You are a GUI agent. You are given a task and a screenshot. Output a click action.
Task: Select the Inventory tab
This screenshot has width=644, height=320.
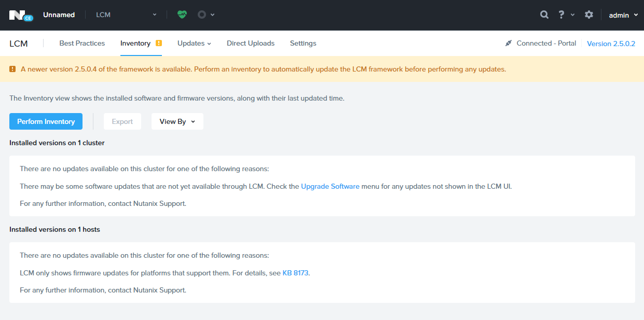(135, 43)
